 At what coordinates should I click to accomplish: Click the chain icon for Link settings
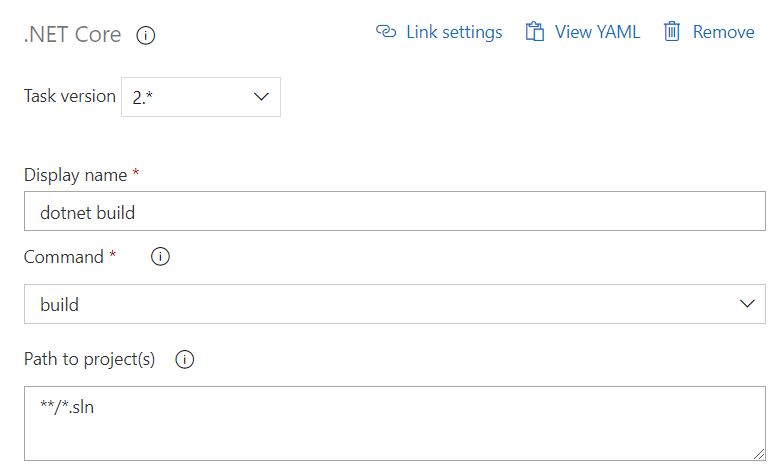(x=386, y=31)
